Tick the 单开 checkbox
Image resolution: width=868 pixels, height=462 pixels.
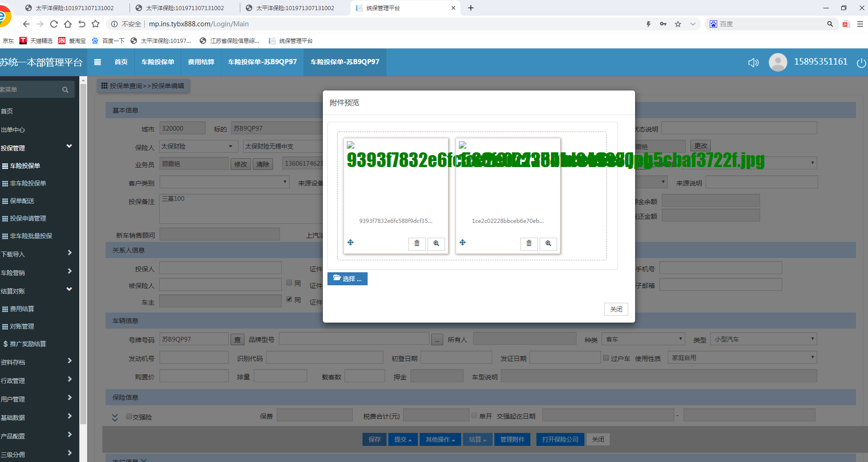(x=474, y=415)
